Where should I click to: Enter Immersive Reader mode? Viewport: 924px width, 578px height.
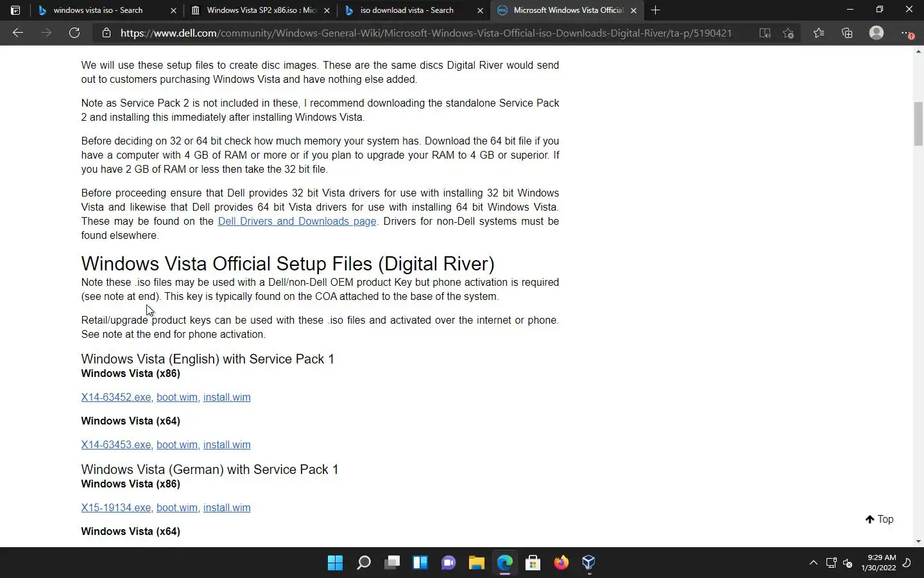point(765,33)
